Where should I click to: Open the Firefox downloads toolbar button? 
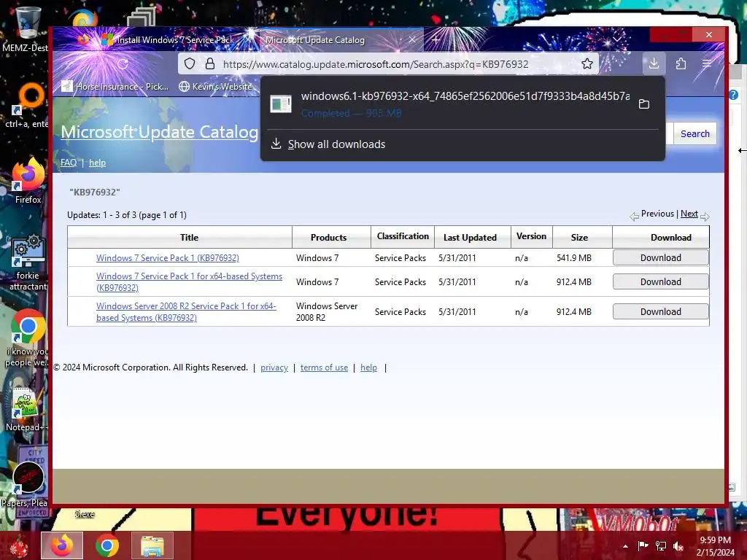(x=654, y=63)
